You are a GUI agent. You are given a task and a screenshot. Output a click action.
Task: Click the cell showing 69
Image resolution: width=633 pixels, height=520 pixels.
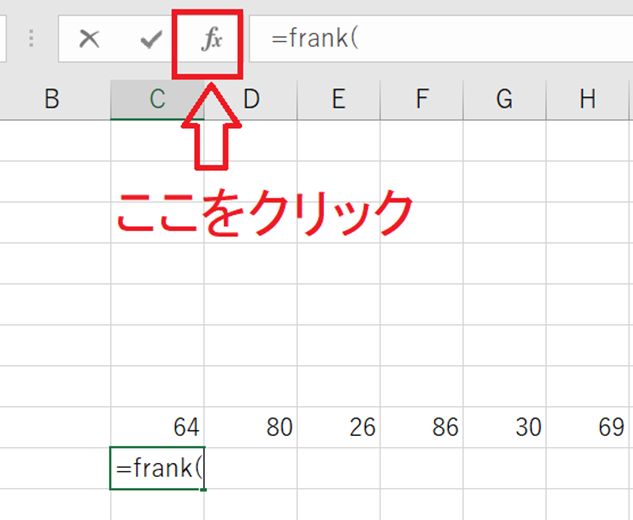(x=588, y=428)
